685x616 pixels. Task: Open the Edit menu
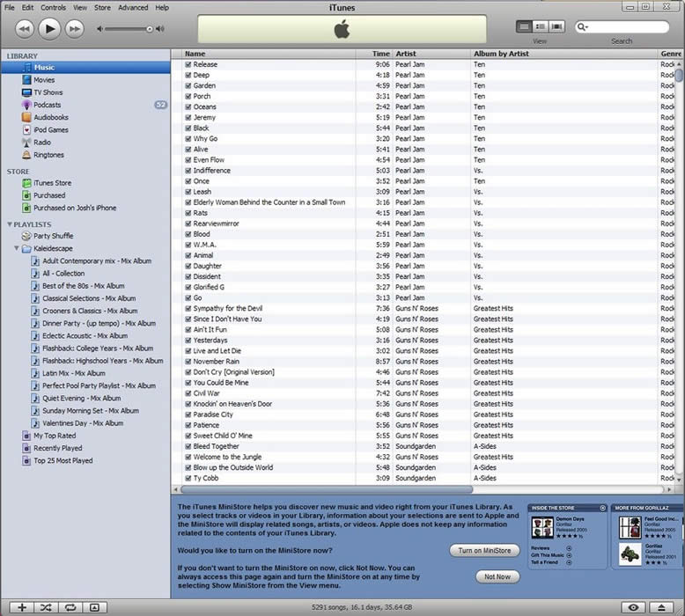click(x=27, y=7)
